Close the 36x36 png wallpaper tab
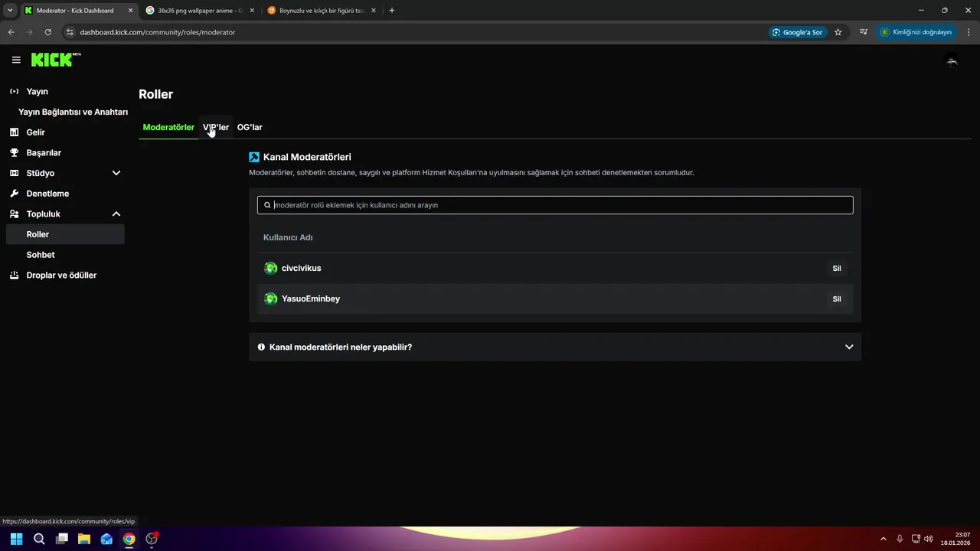 [x=252, y=11]
